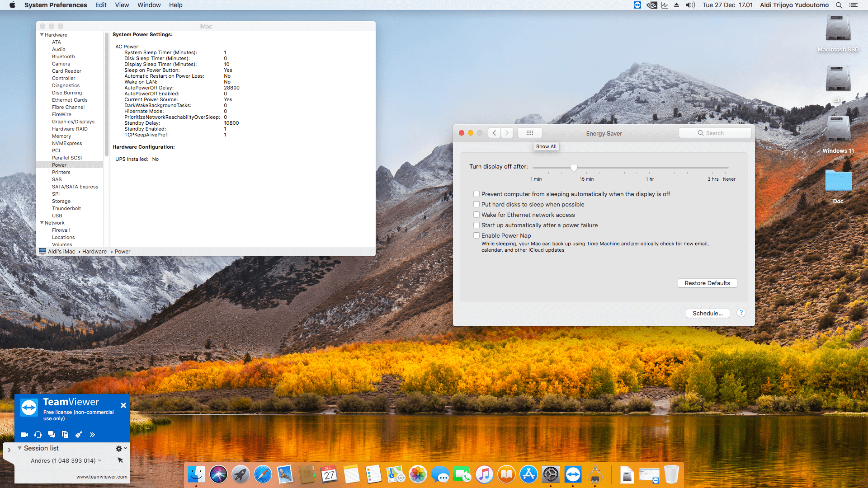Open the TeamViewer chat bubbles icon
The height and width of the screenshot is (488, 868).
tap(52, 435)
